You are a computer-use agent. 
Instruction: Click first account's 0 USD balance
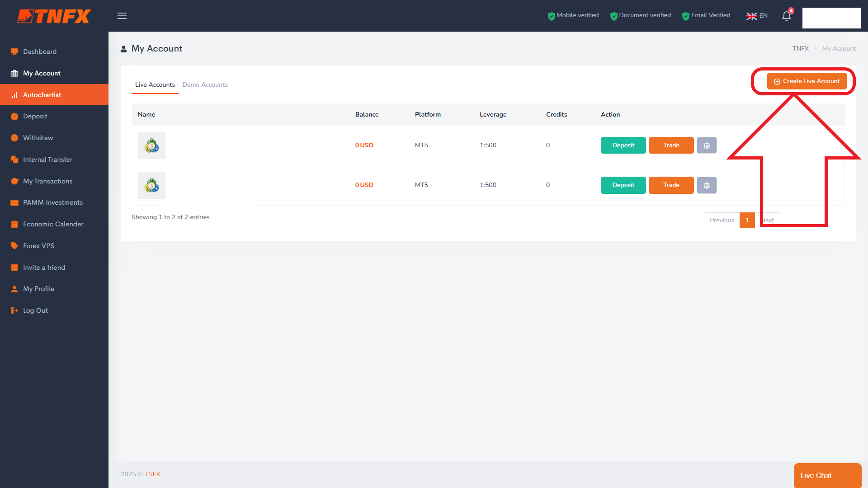(x=364, y=145)
